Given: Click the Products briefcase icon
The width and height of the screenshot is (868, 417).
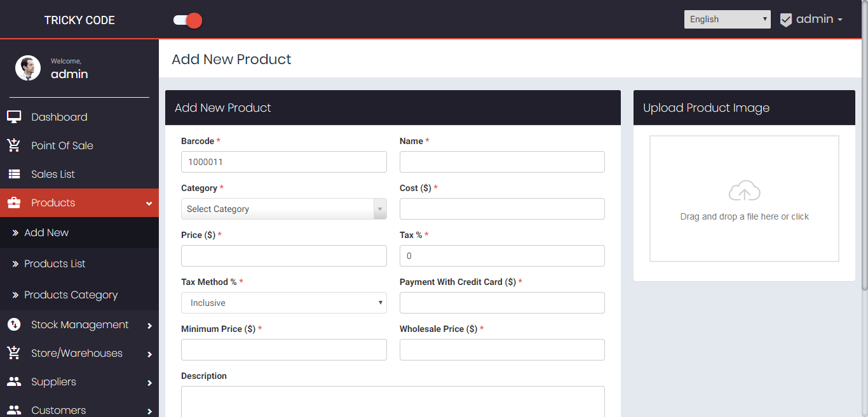Looking at the screenshot, I should pyautogui.click(x=14, y=202).
